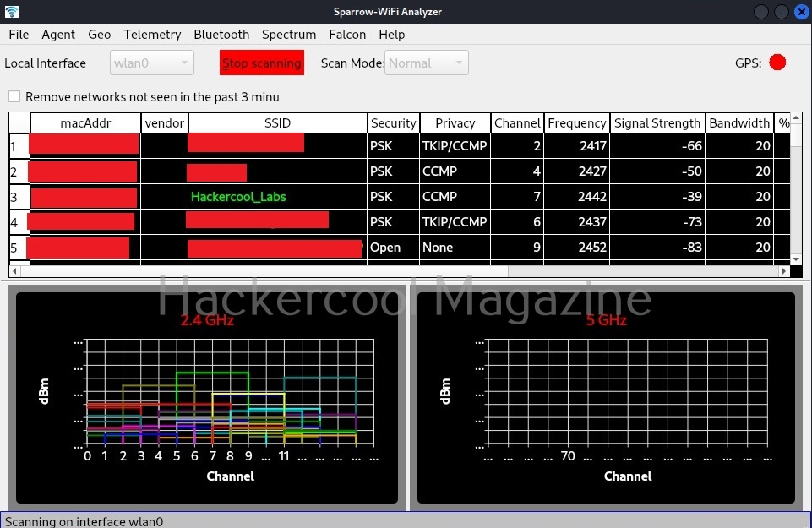Sort by the Security column header
The width and height of the screenshot is (812, 528).
[x=394, y=123]
